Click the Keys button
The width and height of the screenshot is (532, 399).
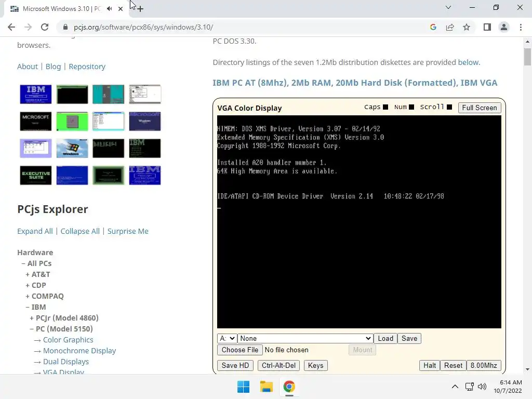tap(315, 365)
